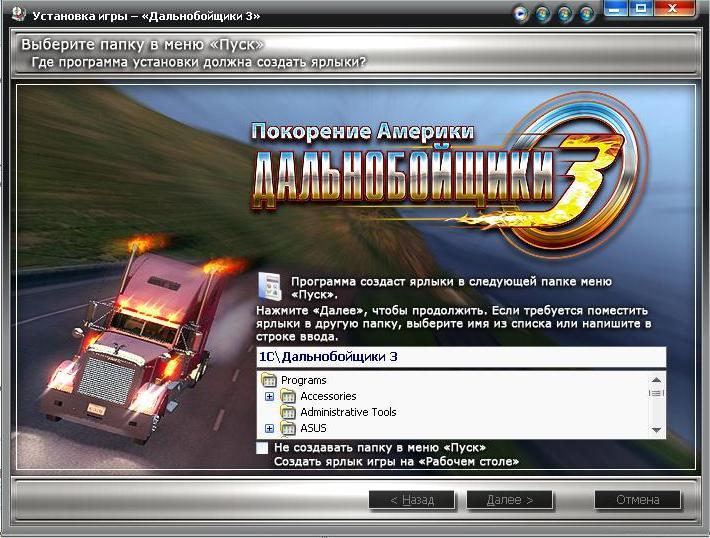Select the Programs root entry in the list
Image resolution: width=710 pixels, height=538 pixels.
coord(303,380)
